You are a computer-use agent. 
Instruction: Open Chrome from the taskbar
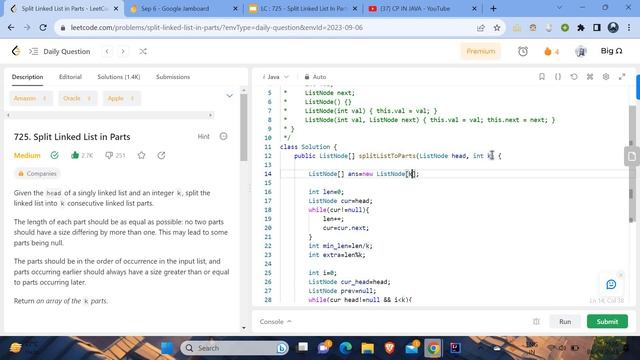point(433,348)
